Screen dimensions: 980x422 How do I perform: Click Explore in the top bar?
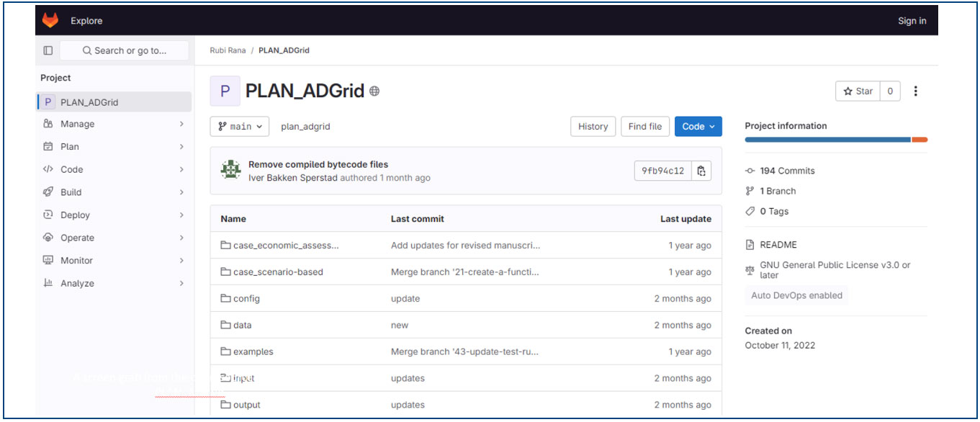coord(86,21)
